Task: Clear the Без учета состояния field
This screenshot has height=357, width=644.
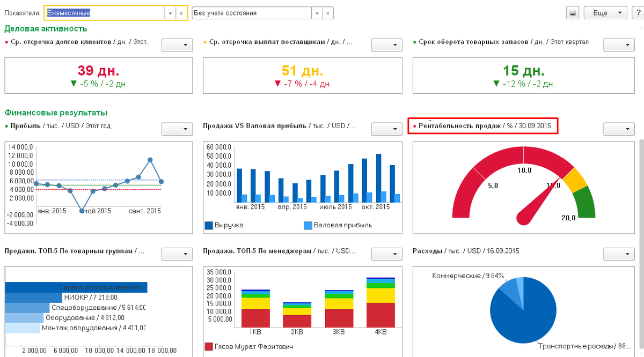Action: click(x=328, y=13)
